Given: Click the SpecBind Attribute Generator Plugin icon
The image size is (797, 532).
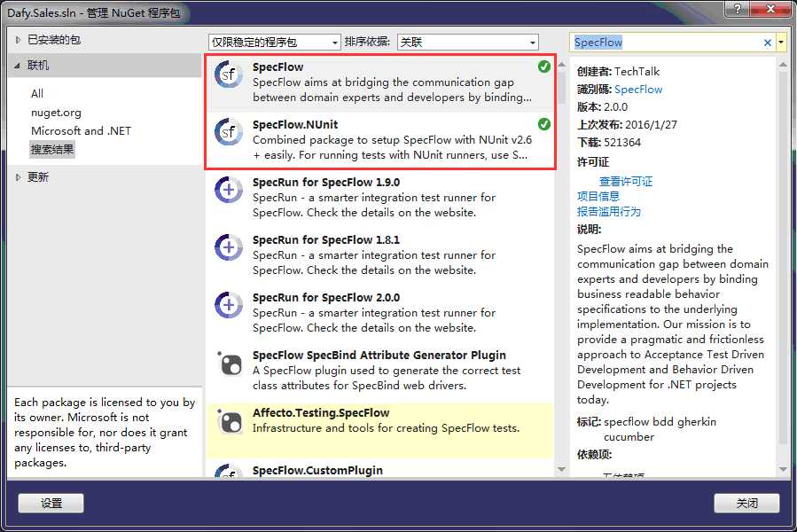Looking at the screenshot, I should [231, 364].
